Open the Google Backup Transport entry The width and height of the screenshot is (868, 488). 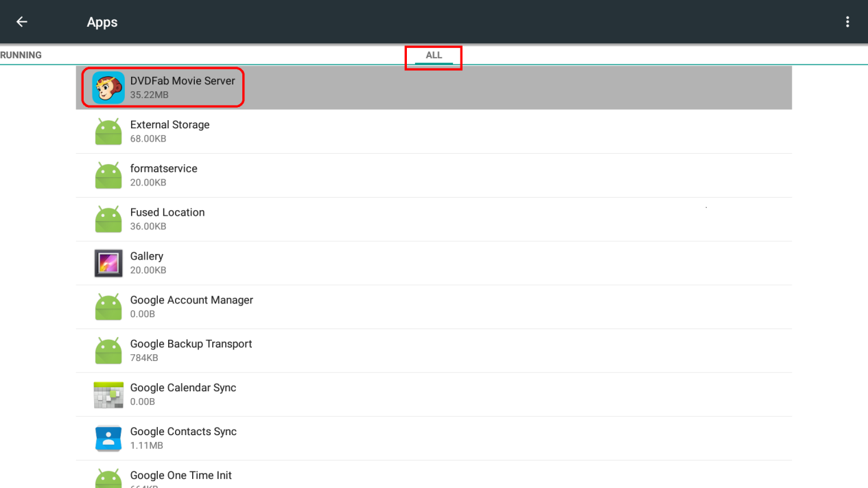[x=434, y=351]
